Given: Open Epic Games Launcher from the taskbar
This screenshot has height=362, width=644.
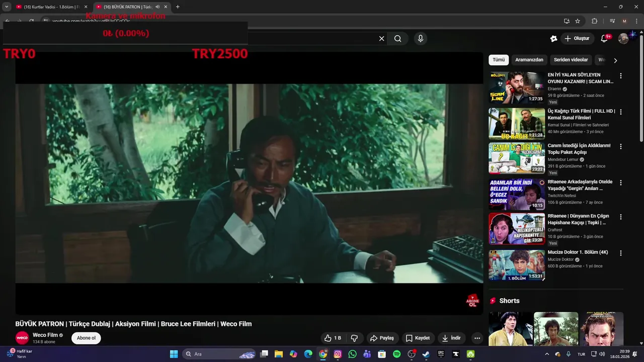Looking at the screenshot, I should 441,354.
